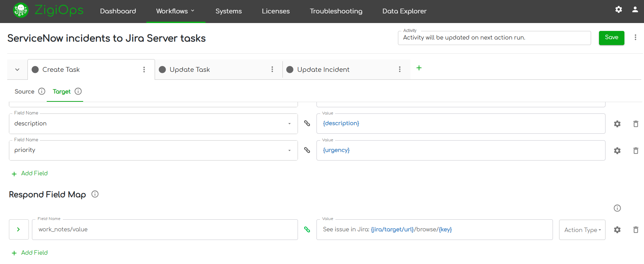Toggle the Create Task status circle
This screenshot has width=644, height=264.
35,69
